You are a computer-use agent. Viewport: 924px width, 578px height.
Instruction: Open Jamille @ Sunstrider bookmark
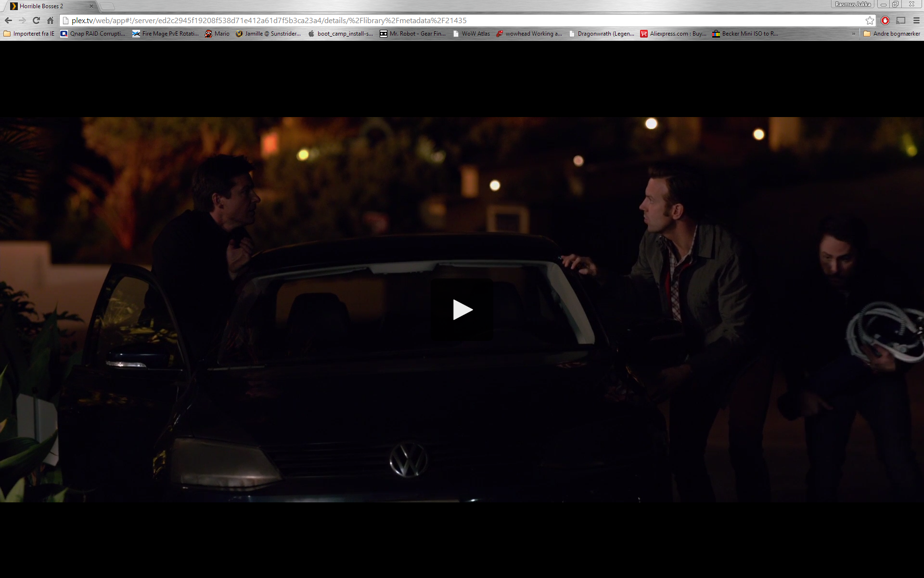pos(268,34)
